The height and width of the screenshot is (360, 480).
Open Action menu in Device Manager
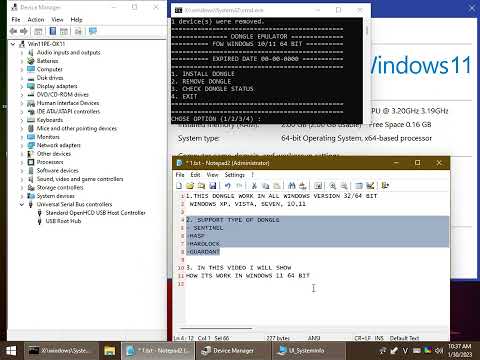pyautogui.click(x=36, y=20)
